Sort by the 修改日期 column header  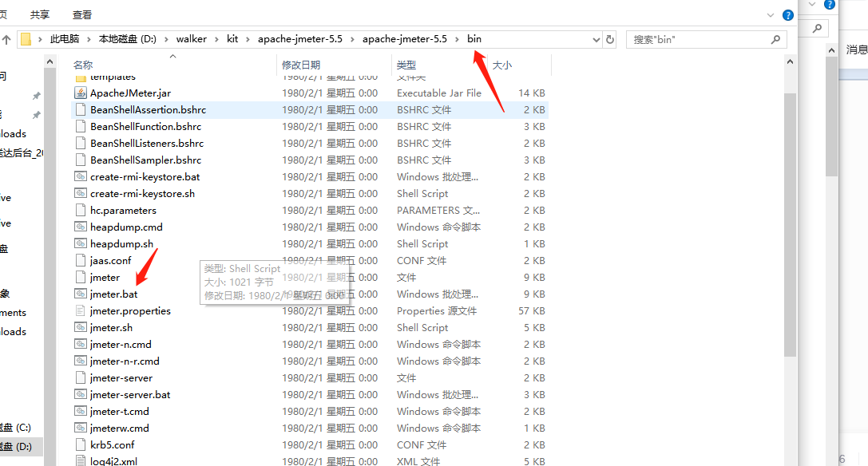300,65
